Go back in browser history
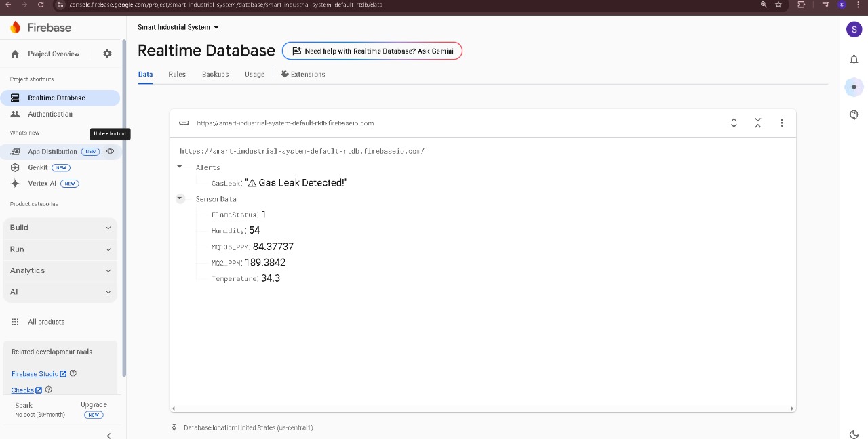868x439 pixels. tap(7, 5)
